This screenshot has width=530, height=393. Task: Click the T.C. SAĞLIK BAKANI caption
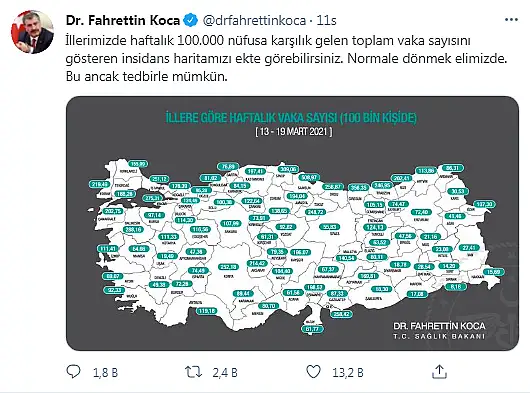pos(439,337)
